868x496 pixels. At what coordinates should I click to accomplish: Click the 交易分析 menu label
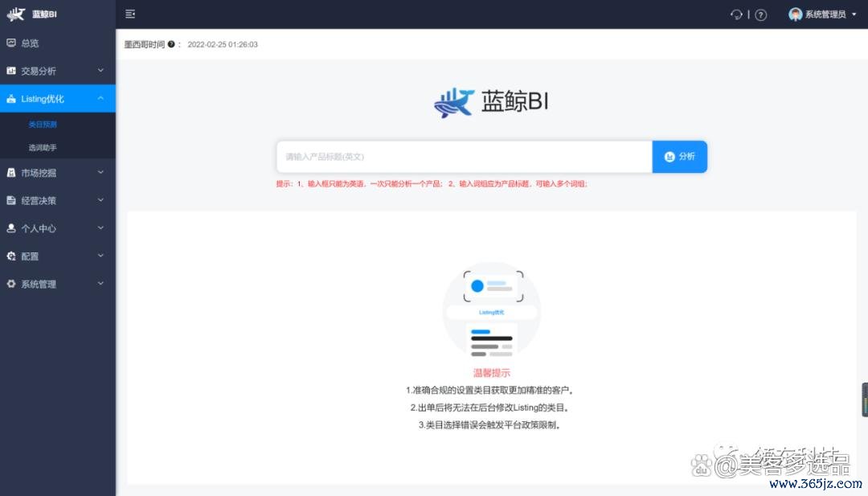[x=39, y=71]
